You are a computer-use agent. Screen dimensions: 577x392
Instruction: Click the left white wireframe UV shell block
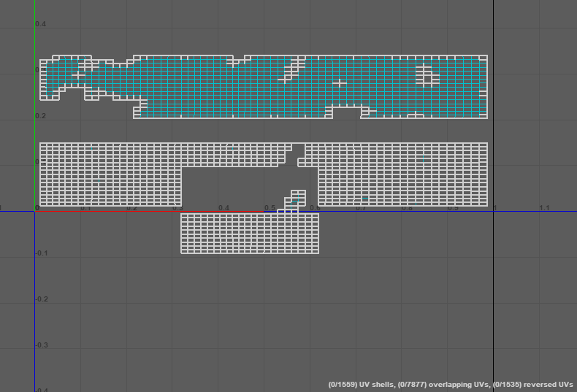110,175
